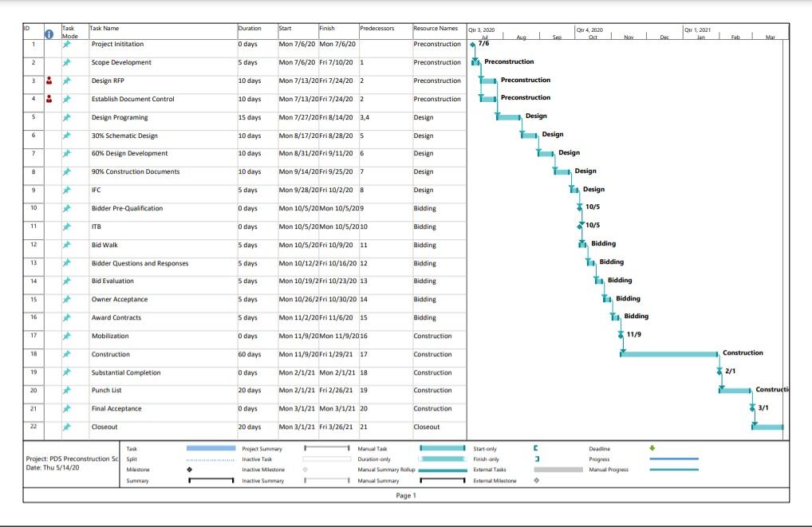Click the manual task pin icon for Project Initiation
Screen dimensions: 812x527
pyautogui.click(x=66, y=45)
